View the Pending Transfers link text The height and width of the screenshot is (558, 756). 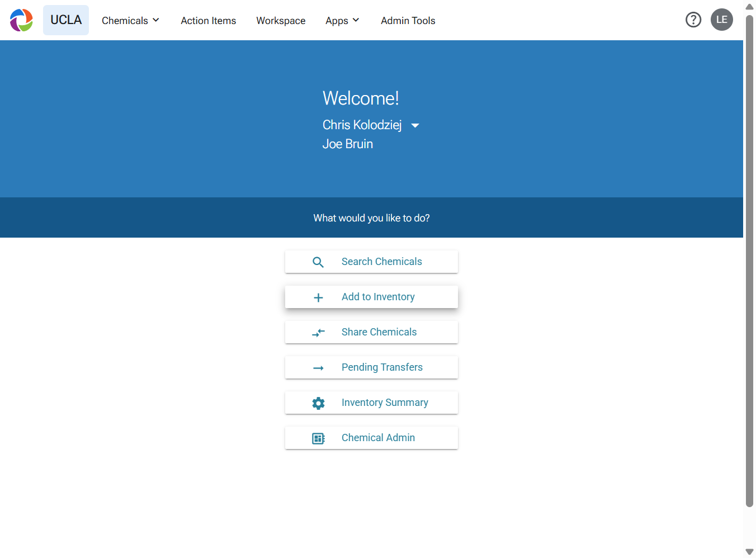tap(382, 367)
